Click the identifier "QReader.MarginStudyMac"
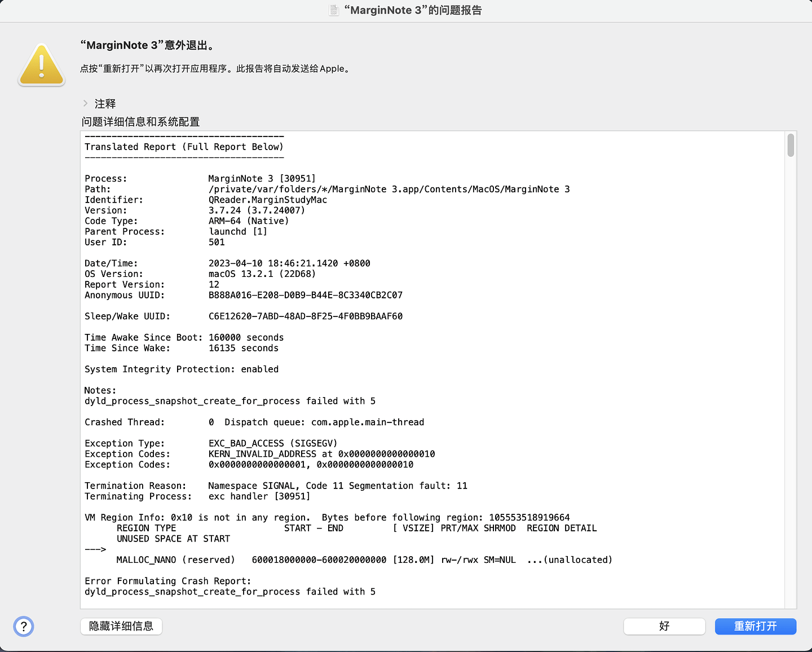 pyautogui.click(x=268, y=200)
